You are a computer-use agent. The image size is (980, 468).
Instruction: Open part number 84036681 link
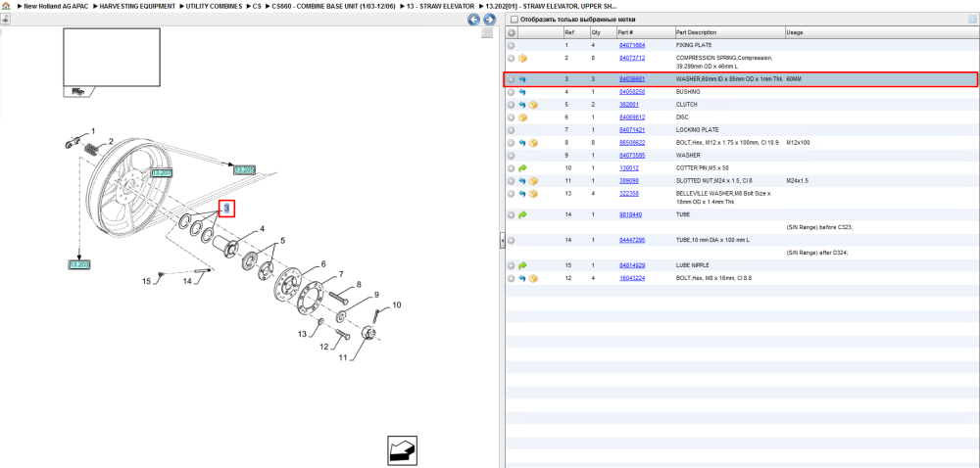pyautogui.click(x=632, y=80)
